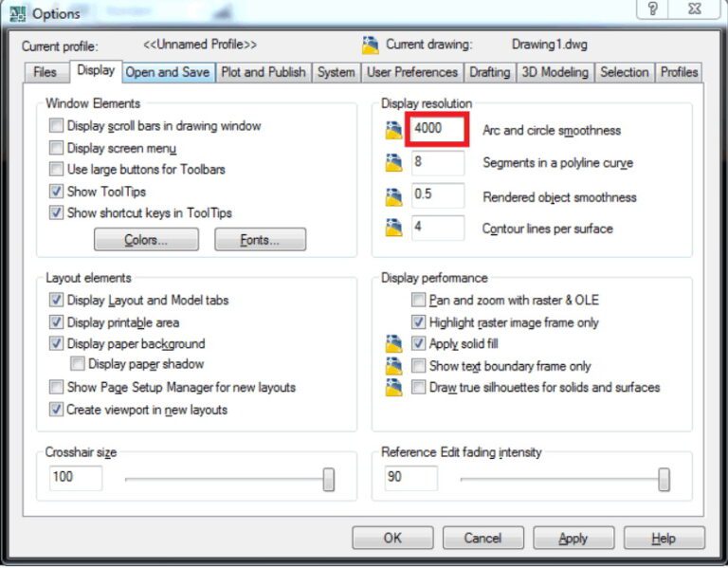
Task: Toggle Apply solid fill checkbox
Action: 418,343
